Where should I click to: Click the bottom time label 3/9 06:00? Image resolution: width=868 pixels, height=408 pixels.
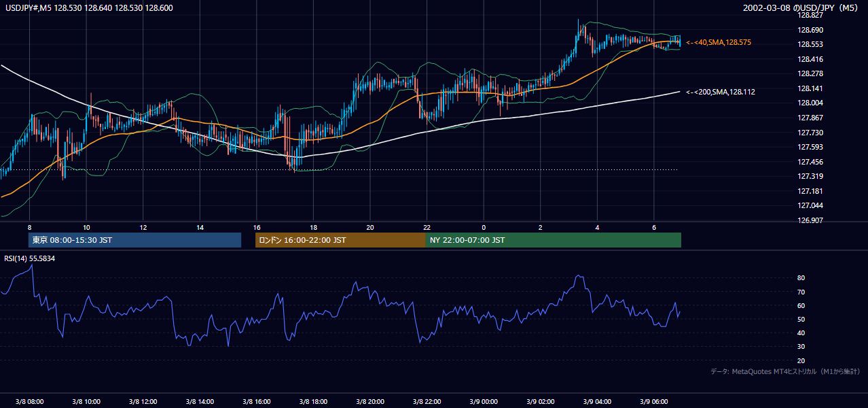coord(654,402)
